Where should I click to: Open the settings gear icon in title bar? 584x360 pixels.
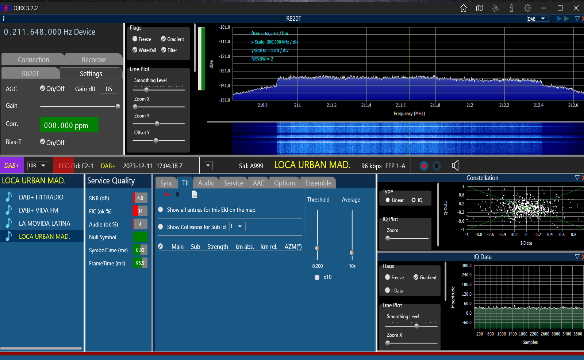click(527, 8)
